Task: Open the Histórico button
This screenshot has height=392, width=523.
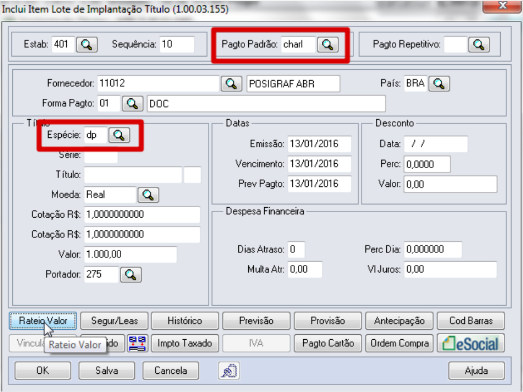Action: 185,321
